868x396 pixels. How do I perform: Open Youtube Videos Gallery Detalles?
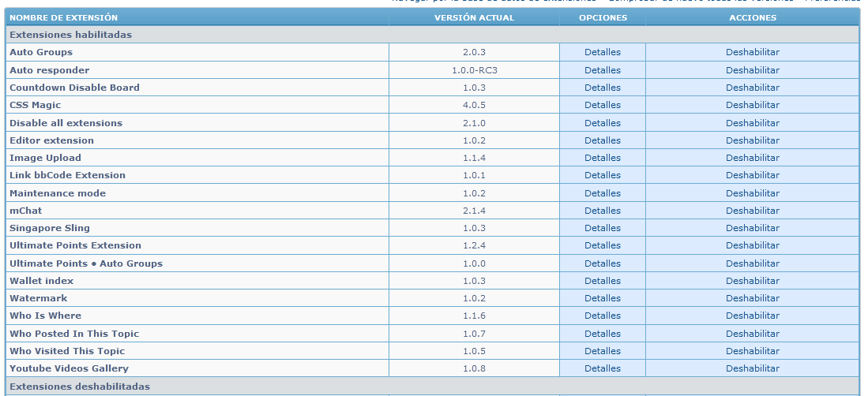click(x=603, y=368)
